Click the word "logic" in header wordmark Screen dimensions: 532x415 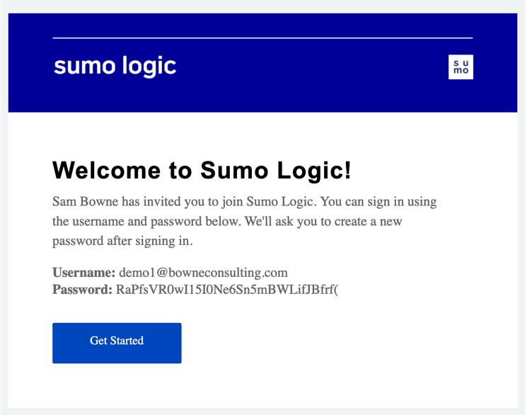pyautogui.click(x=149, y=67)
